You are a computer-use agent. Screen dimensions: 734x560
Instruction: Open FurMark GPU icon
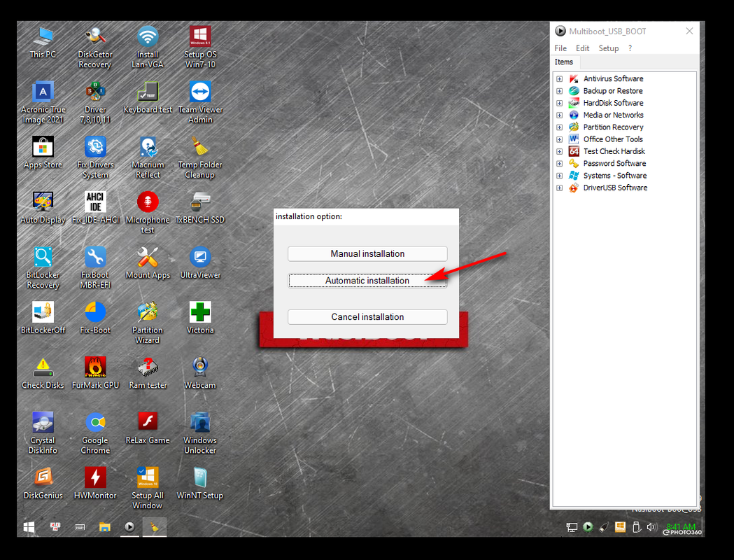tap(95, 373)
